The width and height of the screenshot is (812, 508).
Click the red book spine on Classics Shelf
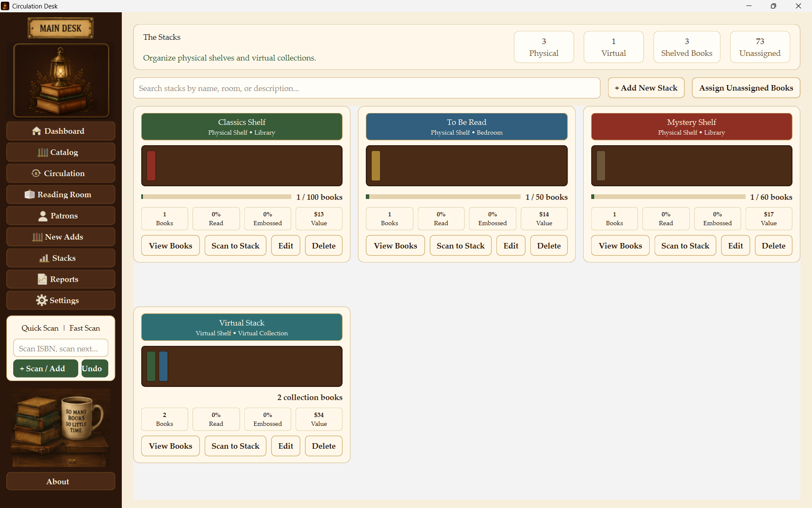point(151,166)
